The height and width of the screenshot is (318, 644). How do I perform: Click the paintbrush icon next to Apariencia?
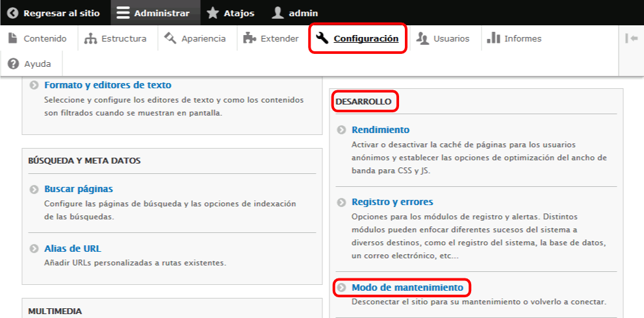[x=170, y=38]
